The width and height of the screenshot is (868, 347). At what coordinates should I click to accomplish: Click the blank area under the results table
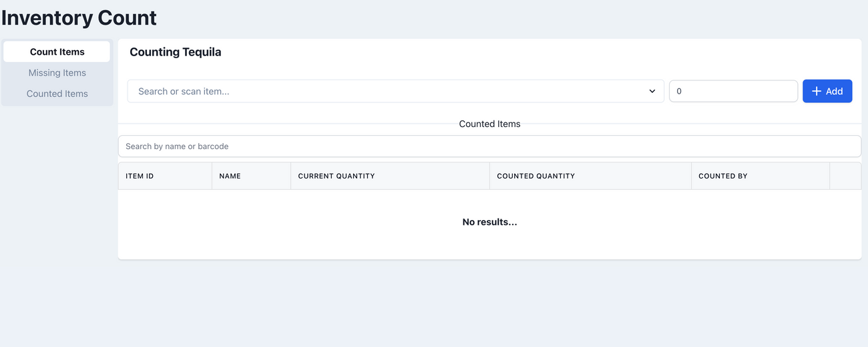(x=489, y=301)
